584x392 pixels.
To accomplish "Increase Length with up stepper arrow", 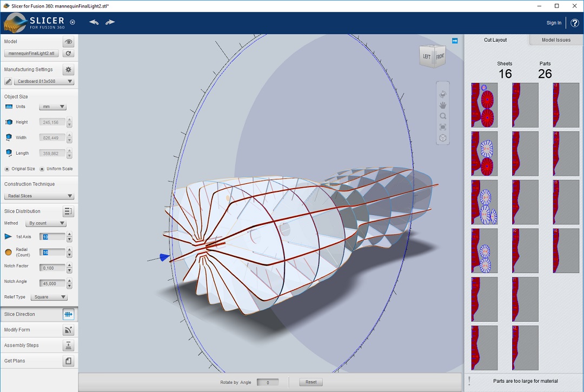I will [x=69, y=151].
